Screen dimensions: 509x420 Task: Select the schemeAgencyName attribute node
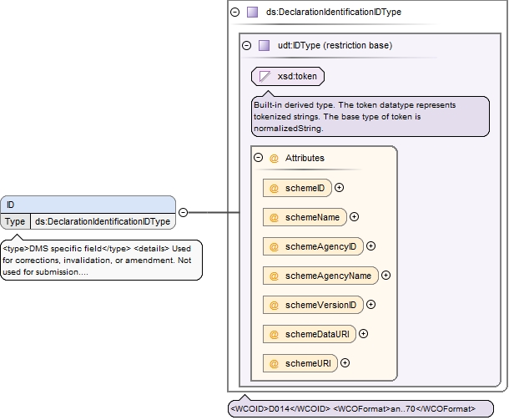[x=320, y=276]
